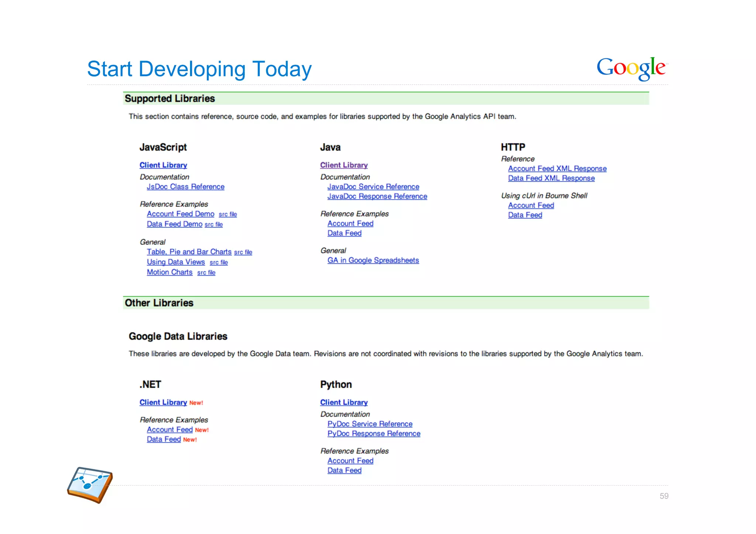Open JavaDoc Service Reference
Image resolution: width=756 pixels, height=534 pixels.
tap(373, 187)
